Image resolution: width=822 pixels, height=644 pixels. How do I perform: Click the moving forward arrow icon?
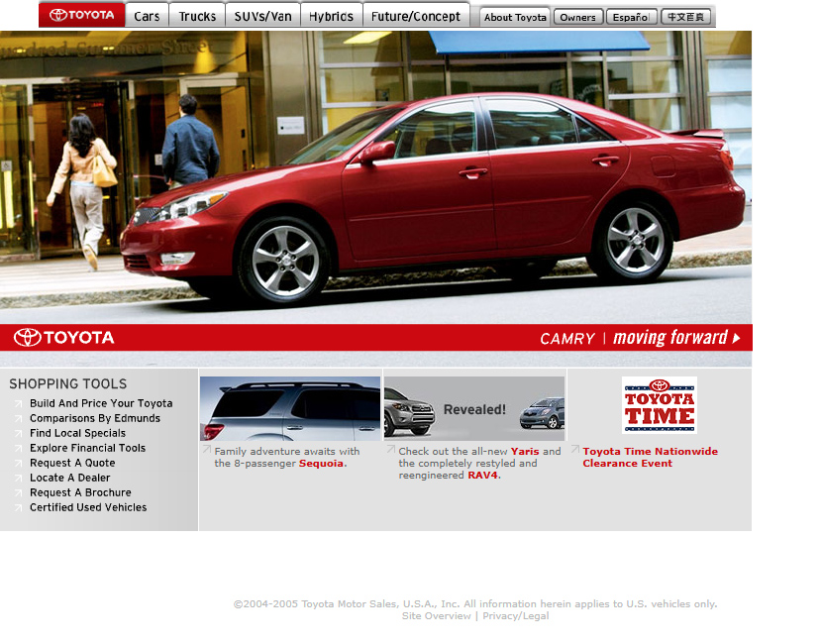(737, 338)
